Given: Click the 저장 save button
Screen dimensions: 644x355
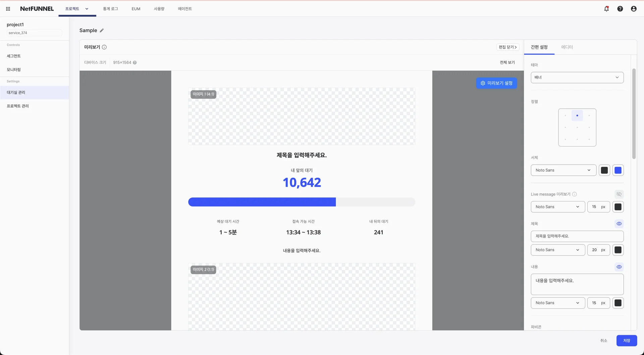Looking at the screenshot, I should click(x=626, y=341).
